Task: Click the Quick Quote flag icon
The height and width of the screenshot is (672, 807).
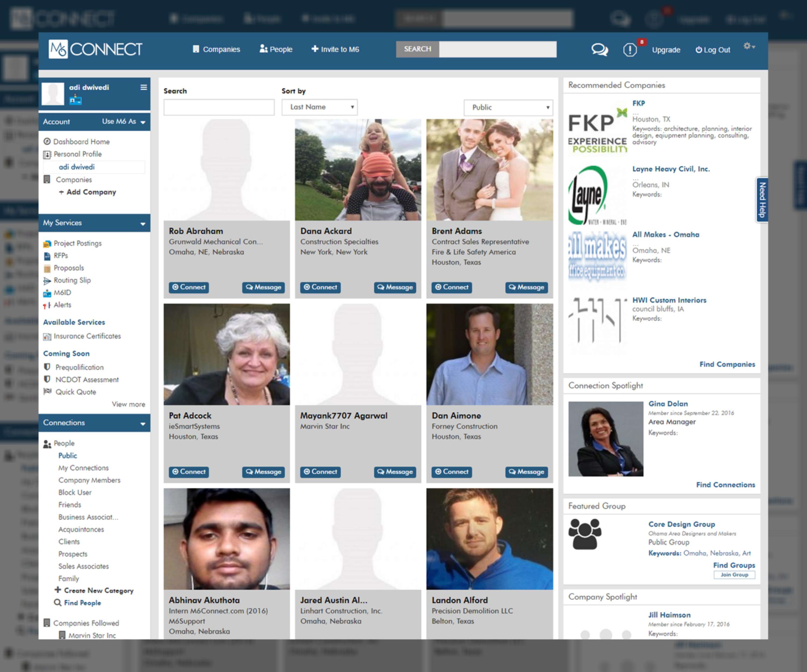Action: coord(48,392)
